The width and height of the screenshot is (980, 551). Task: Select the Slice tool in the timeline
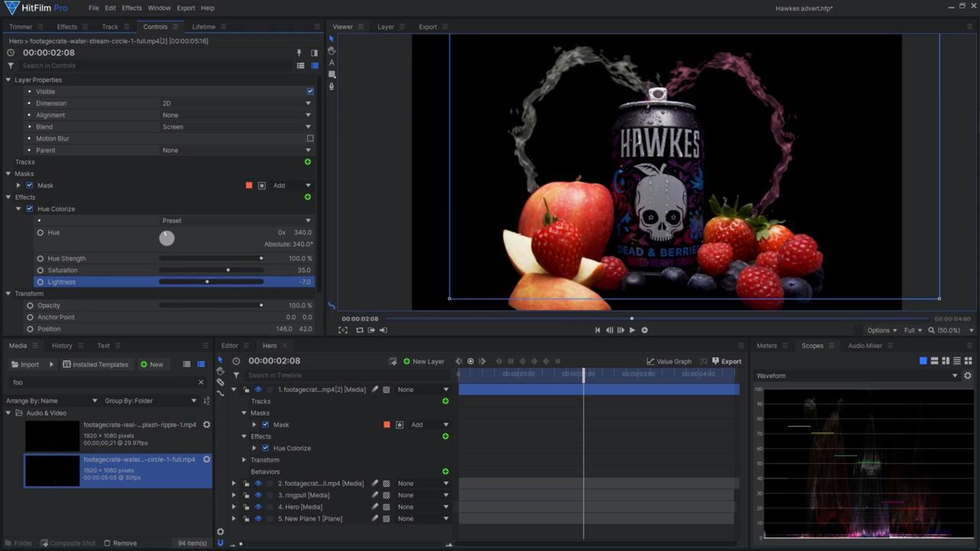coord(220,381)
